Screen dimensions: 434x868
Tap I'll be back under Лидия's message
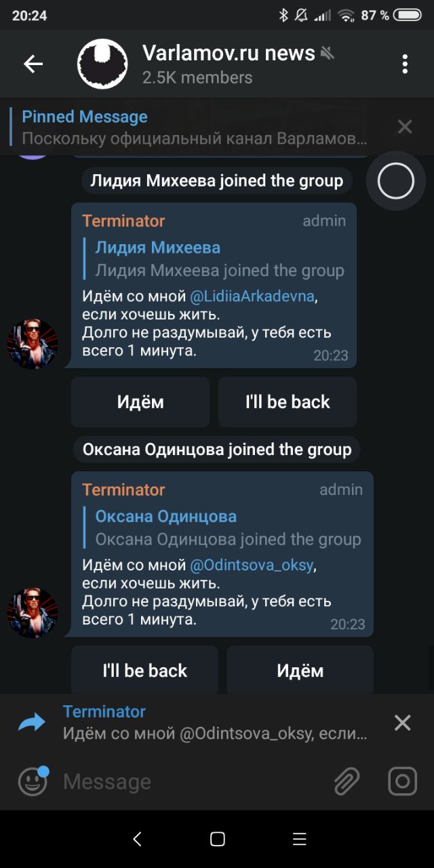[288, 402]
